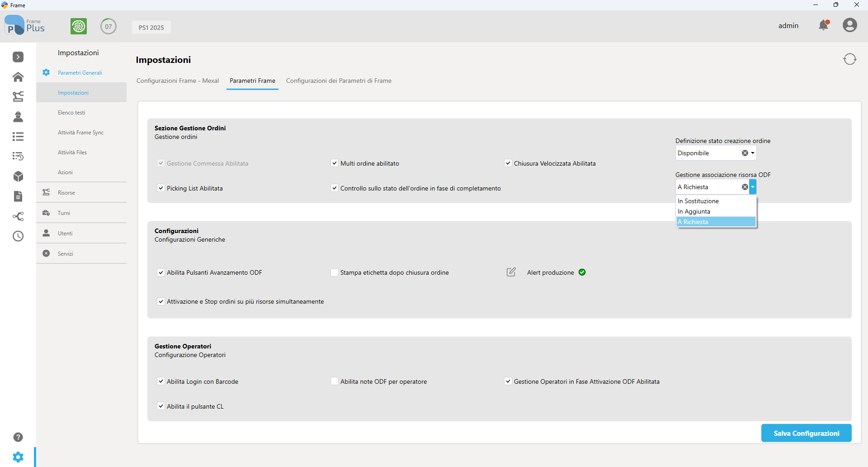Open the resources icon in the left rail
The image size is (868, 467).
pyautogui.click(x=18, y=96)
